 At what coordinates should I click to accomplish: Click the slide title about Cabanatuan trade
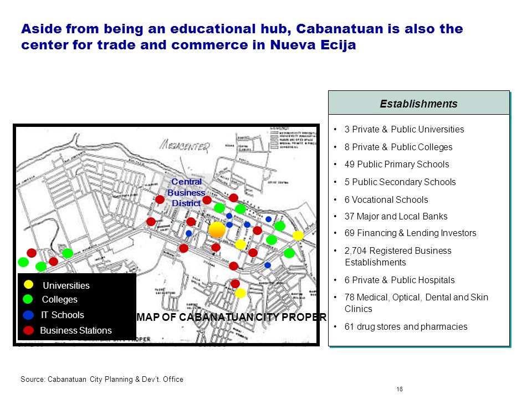click(242, 37)
